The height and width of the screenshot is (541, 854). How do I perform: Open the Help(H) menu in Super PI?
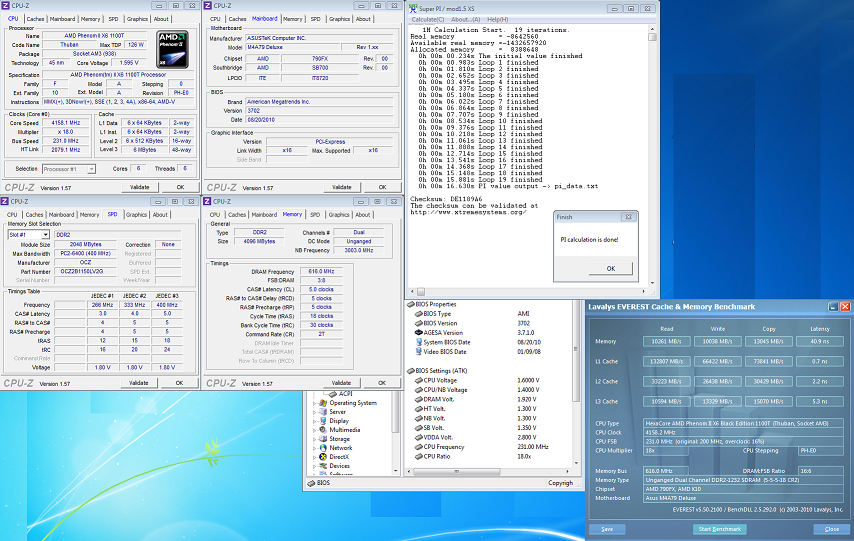[x=497, y=20]
